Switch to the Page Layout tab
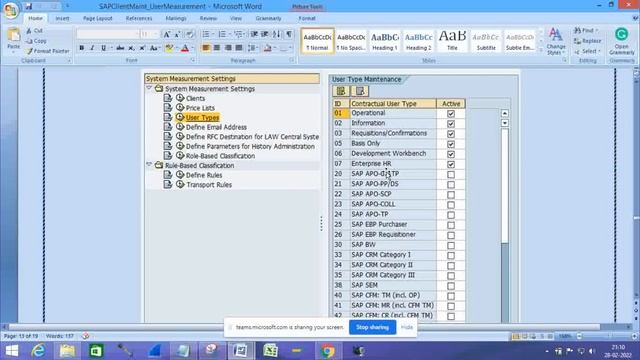Image resolution: width=640 pixels, height=360 pixels. click(x=98, y=18)
